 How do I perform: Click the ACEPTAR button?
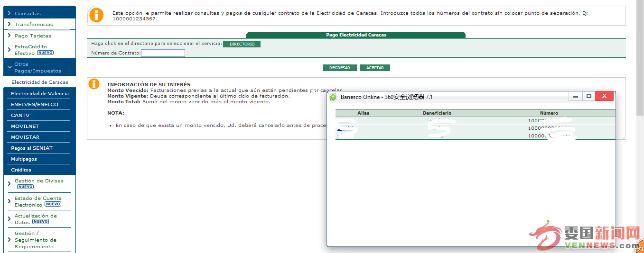click(375, 68)
